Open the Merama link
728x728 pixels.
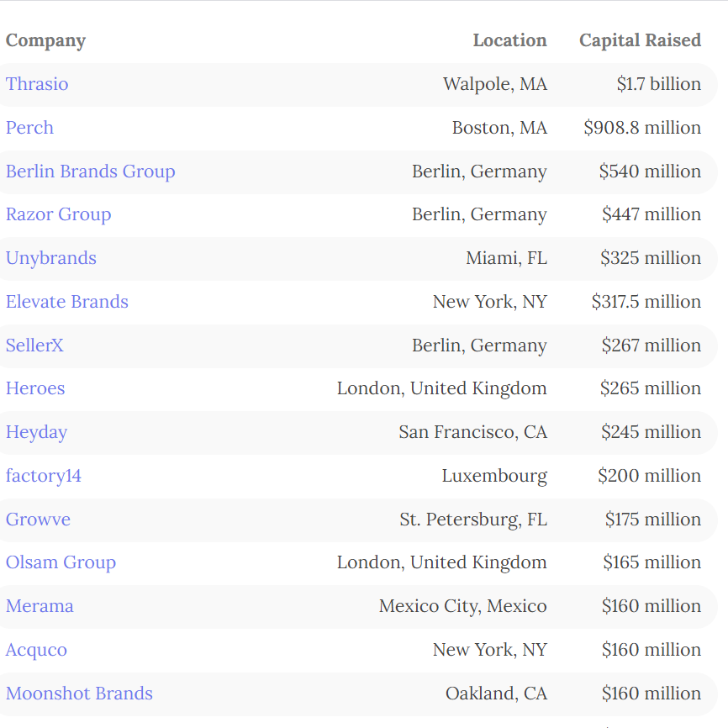[x=40, y=606]
